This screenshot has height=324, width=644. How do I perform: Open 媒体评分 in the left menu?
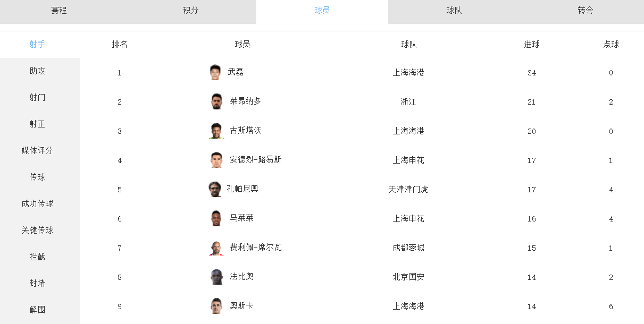(37, 150)
